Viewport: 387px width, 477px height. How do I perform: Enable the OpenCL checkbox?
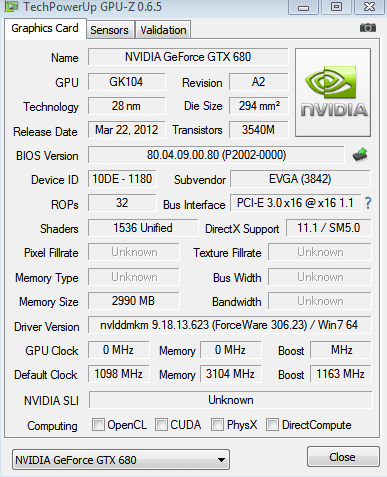98,425
